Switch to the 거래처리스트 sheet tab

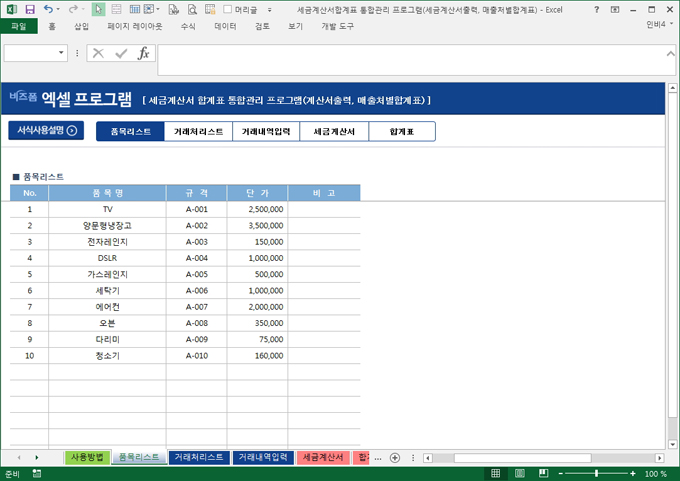pos(198,457)
